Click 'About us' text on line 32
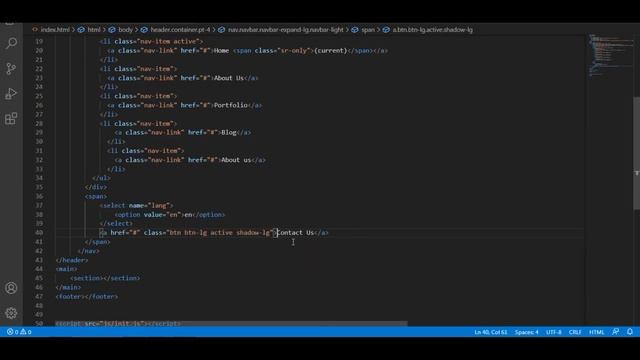 236,160
